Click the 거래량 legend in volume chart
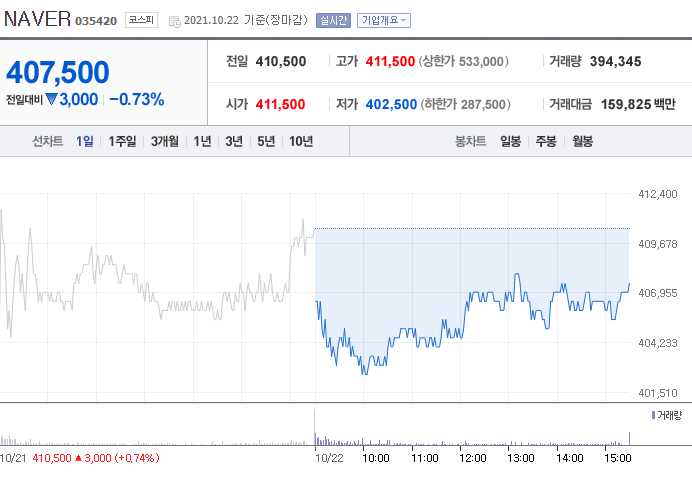 [x=669, y=415]
